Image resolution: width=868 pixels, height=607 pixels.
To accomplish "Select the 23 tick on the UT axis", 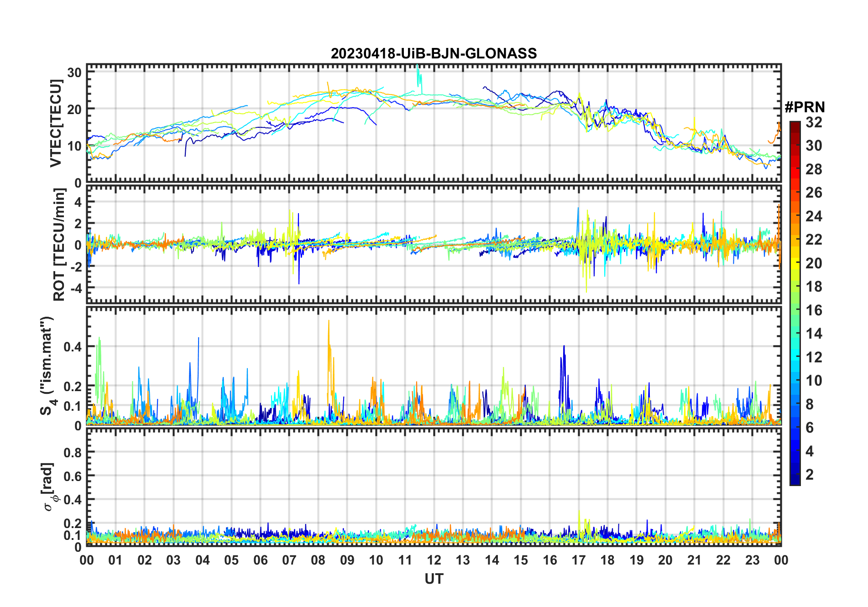I will coord(752,560).
